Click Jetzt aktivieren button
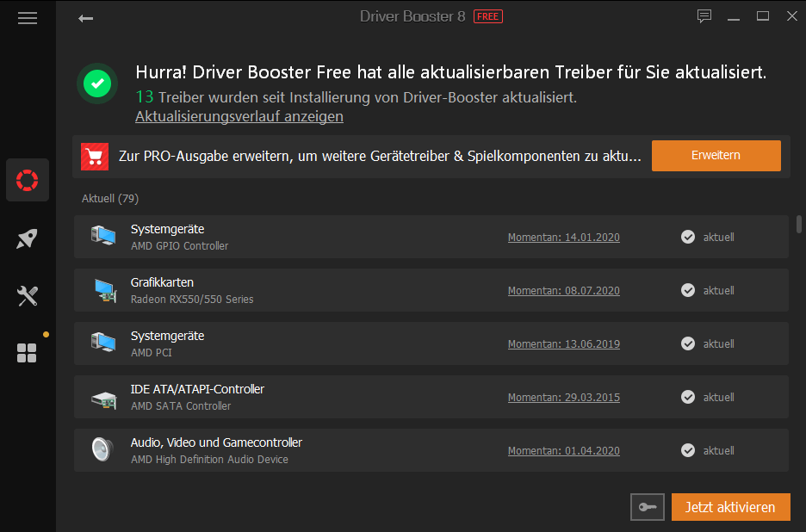Viewport: 806px width, 532px height. (x=730, y=507)
